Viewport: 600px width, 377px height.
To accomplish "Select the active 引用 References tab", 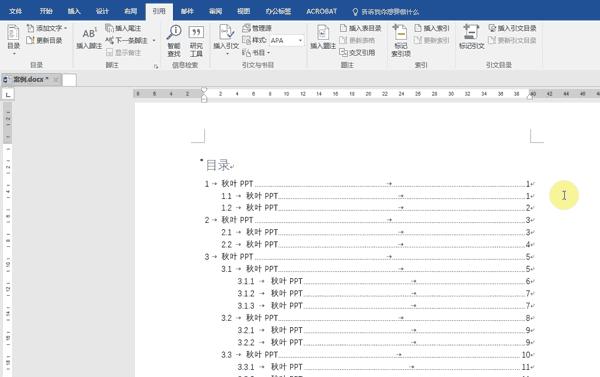I will 159,11.
